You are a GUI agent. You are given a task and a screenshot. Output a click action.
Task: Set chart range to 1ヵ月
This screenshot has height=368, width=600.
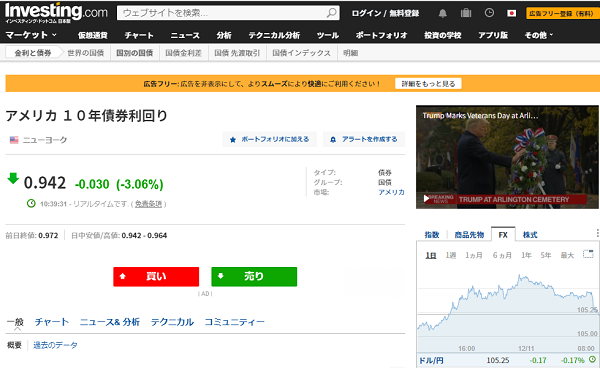pos(474,255)
